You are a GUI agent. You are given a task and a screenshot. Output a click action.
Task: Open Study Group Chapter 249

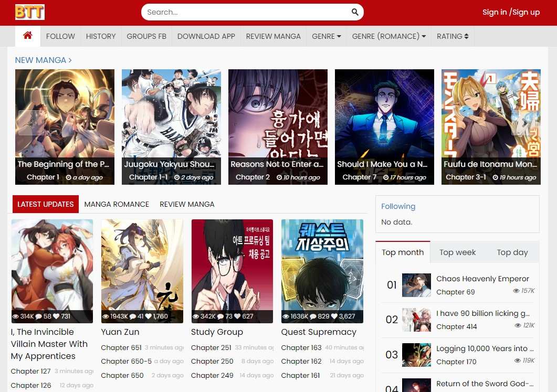point(212,375)
